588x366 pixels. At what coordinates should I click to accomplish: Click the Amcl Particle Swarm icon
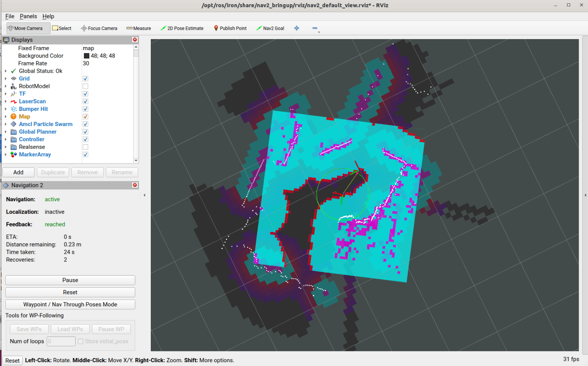(13, 124)
